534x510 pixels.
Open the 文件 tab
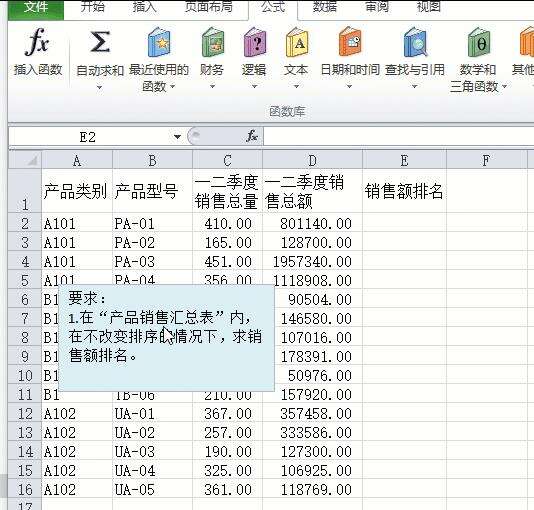[x=35, y=8]
